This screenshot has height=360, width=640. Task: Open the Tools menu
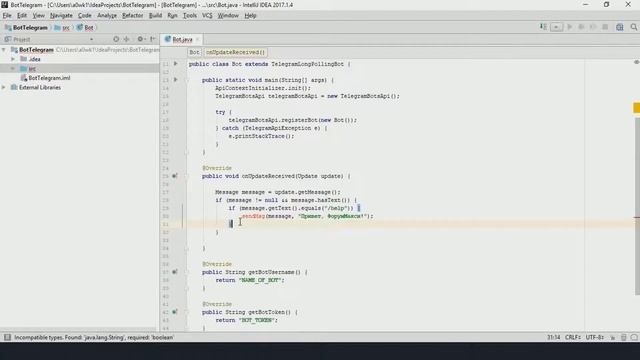[190, 16]
